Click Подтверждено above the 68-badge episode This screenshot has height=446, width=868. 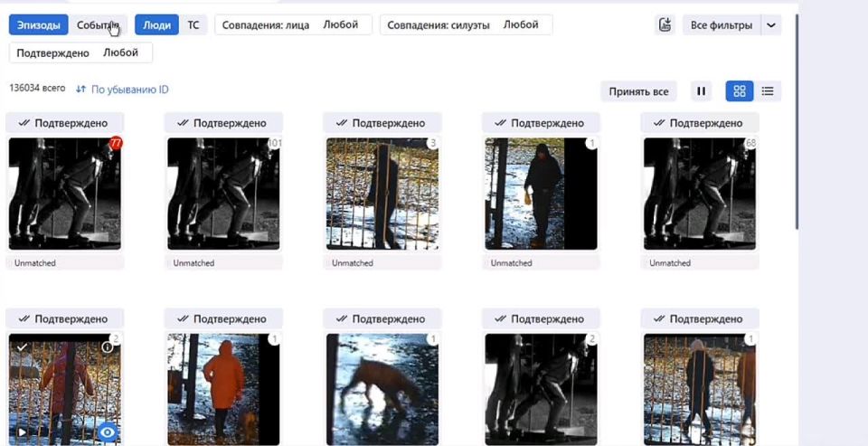[x=700, y=123]
